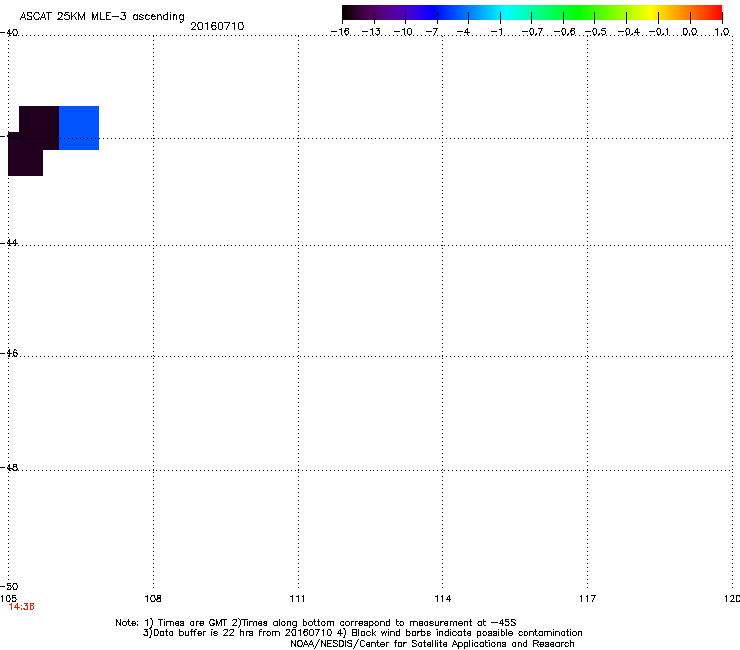Click the "114" longitude axis label

coord(442,599)
